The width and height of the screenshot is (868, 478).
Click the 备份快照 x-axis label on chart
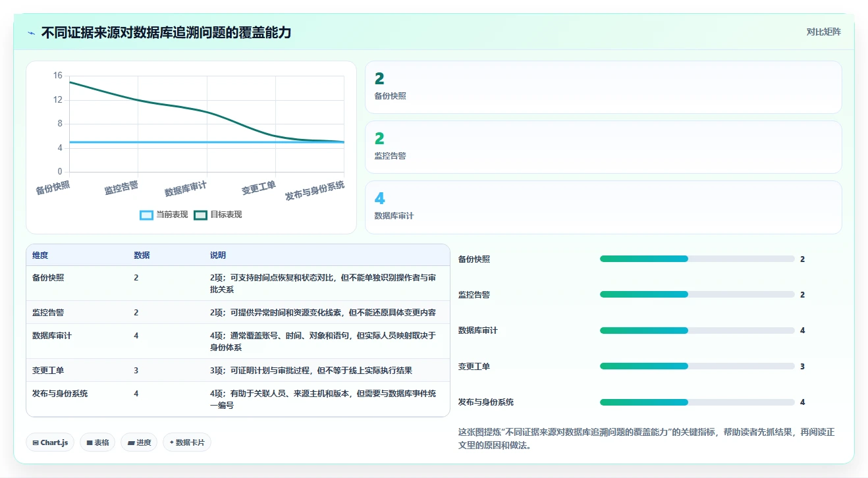click(53, 188)
